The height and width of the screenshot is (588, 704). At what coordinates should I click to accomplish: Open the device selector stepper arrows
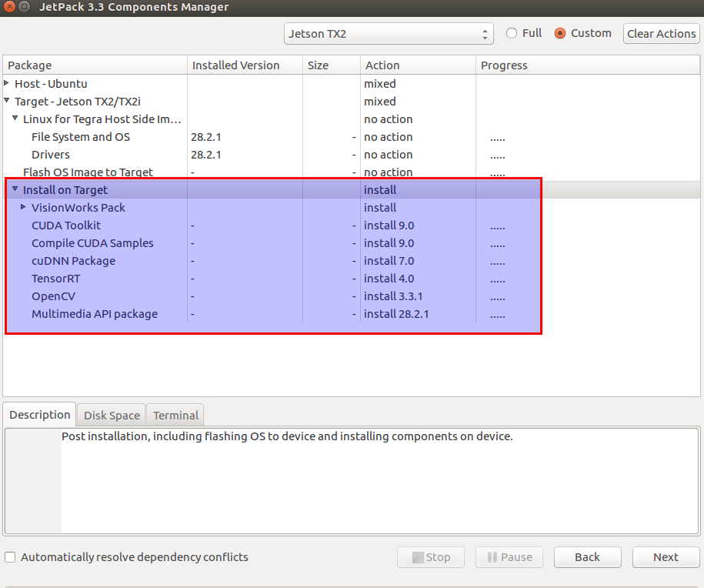click(x=485, y=34)
